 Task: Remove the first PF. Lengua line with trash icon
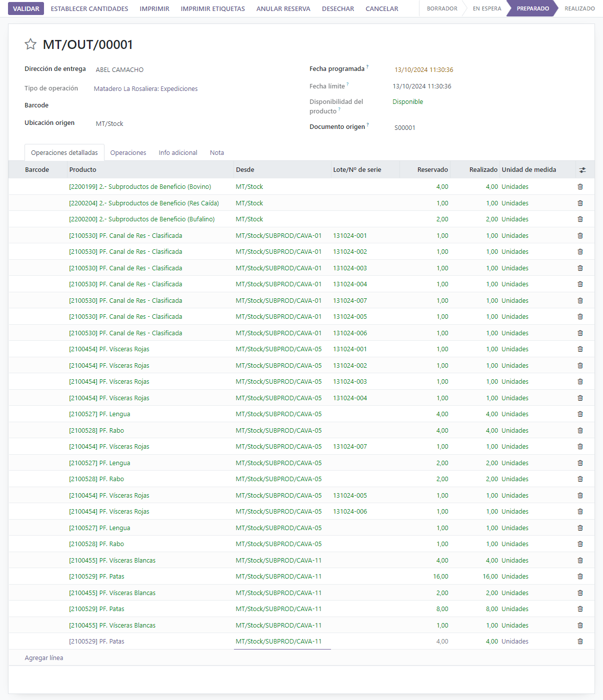tap(580, 414)
